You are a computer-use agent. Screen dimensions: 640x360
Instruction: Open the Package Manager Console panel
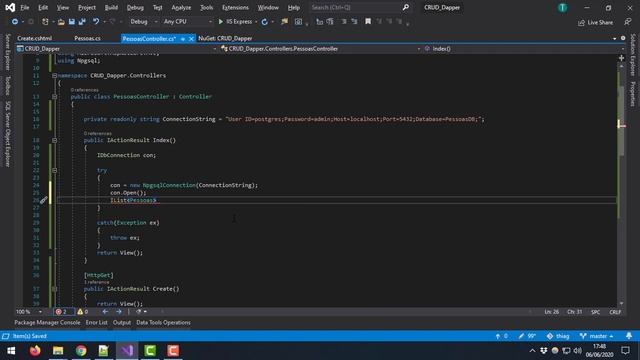[x=47, y=322]
